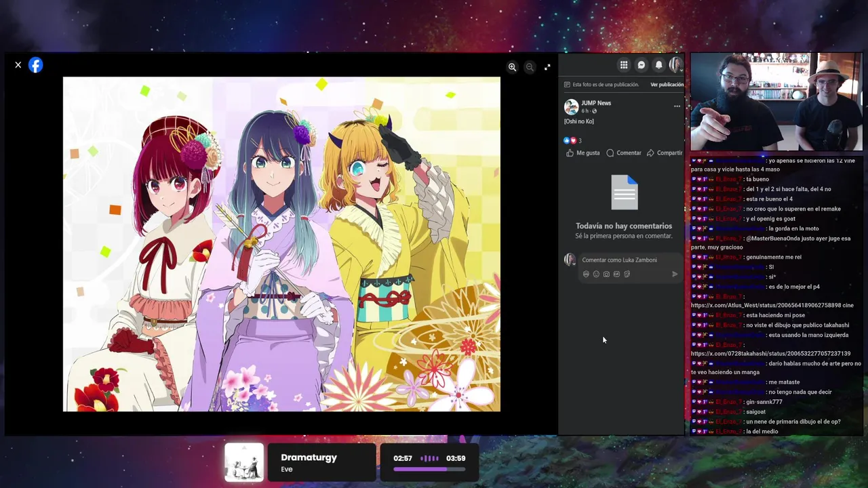Open the Facebook menu grid
Viewport: 868px width, 488px height.
[x=624, y=65]
